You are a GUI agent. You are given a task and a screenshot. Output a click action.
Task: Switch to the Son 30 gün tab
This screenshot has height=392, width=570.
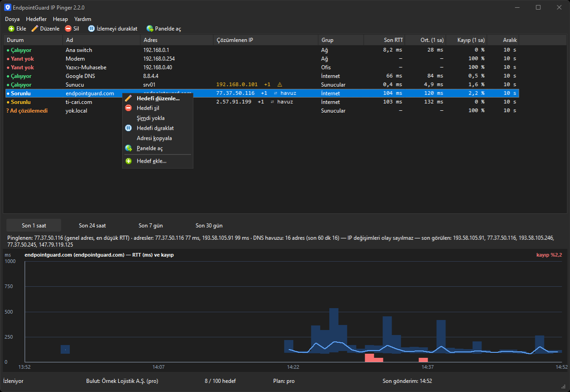(209, 226)
